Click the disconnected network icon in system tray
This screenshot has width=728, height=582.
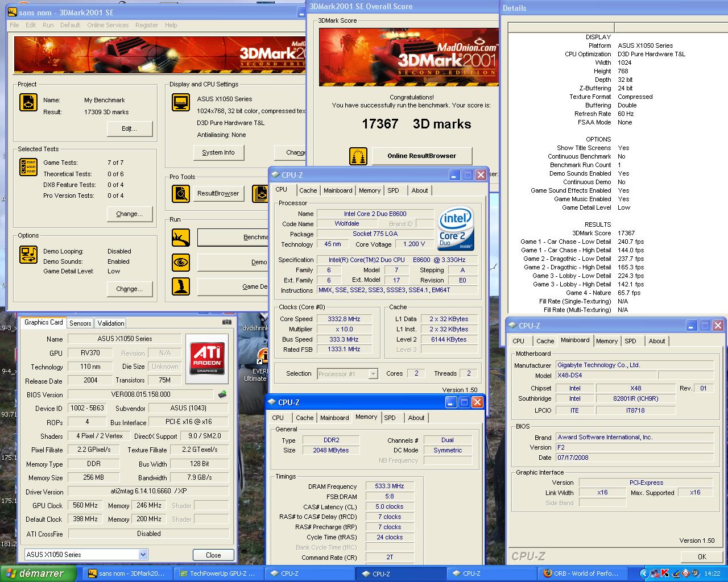pyautogui.click(x=655, y=573)
